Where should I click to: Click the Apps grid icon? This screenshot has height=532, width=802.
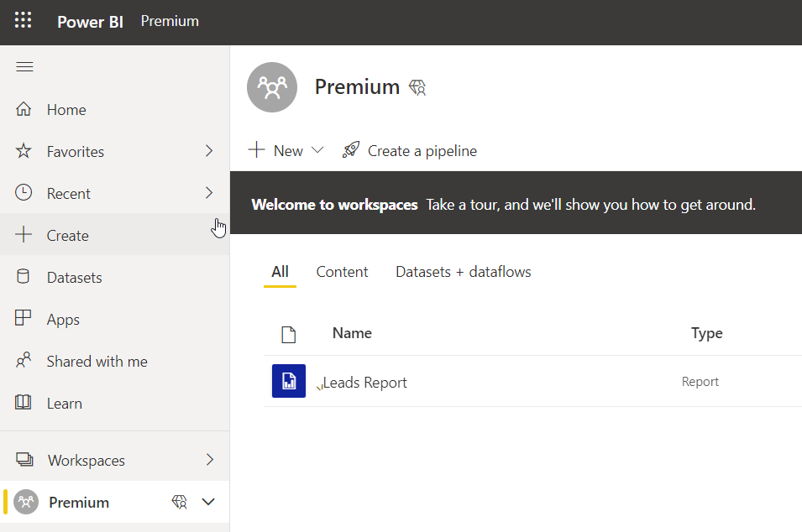23,318
